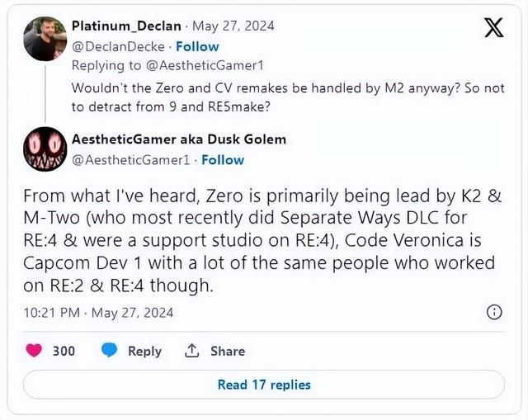Click the share arrow icon
The width and height of the screenshot is (528, 420).
192,351
